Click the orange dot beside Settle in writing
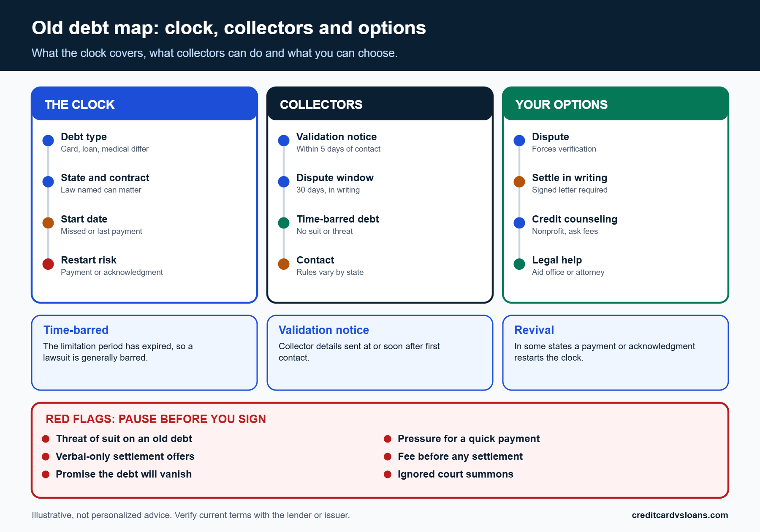The height and width of the screenshot is (532, 760). coord(519,182)
